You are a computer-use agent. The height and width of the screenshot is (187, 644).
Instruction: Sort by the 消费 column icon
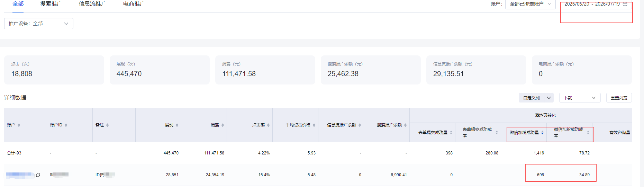pyautogui.click(x=223, y=125)
